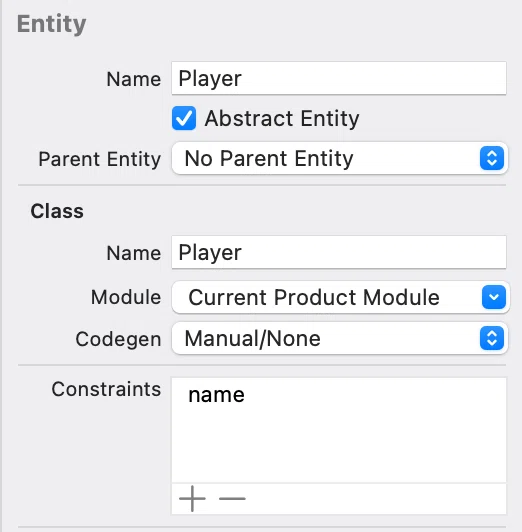Click the Parent Entity label

100,159
